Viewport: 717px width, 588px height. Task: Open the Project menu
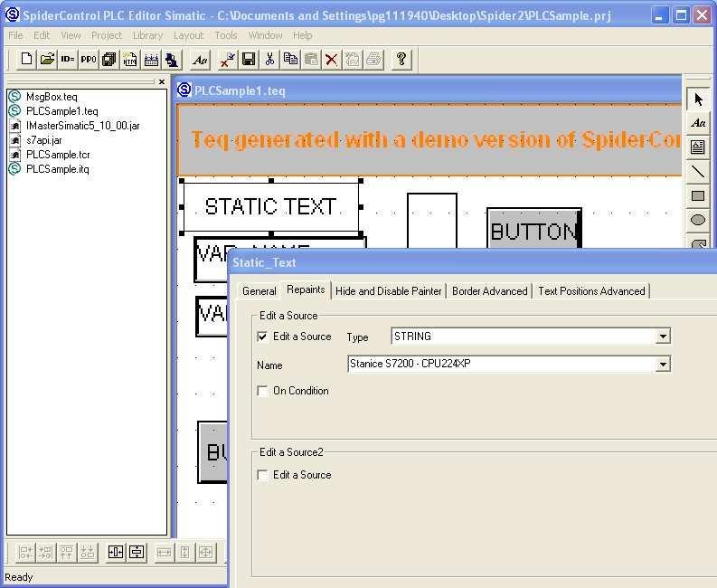click(x=107, y=35)
